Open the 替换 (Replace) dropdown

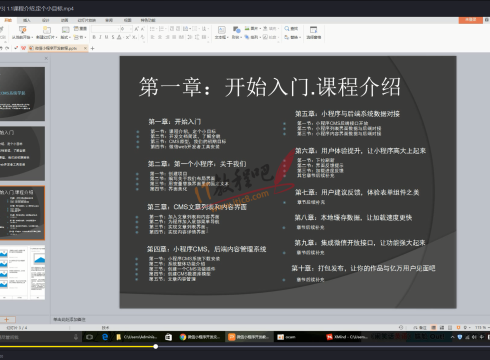(x=292, y=37)
